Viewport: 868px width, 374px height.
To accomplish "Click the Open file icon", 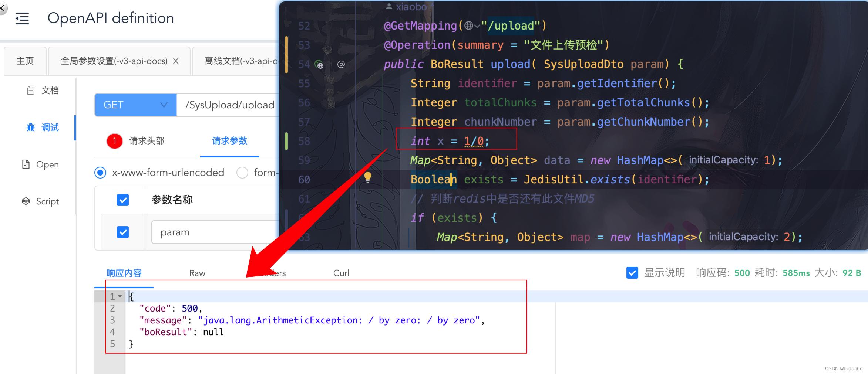I will click(x=26, y=164).
